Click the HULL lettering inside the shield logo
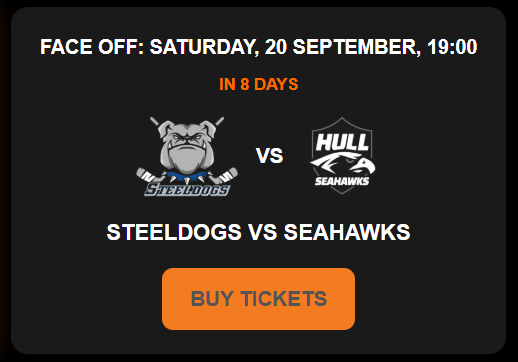The image size is (518, 362). (x=342, y=142)
